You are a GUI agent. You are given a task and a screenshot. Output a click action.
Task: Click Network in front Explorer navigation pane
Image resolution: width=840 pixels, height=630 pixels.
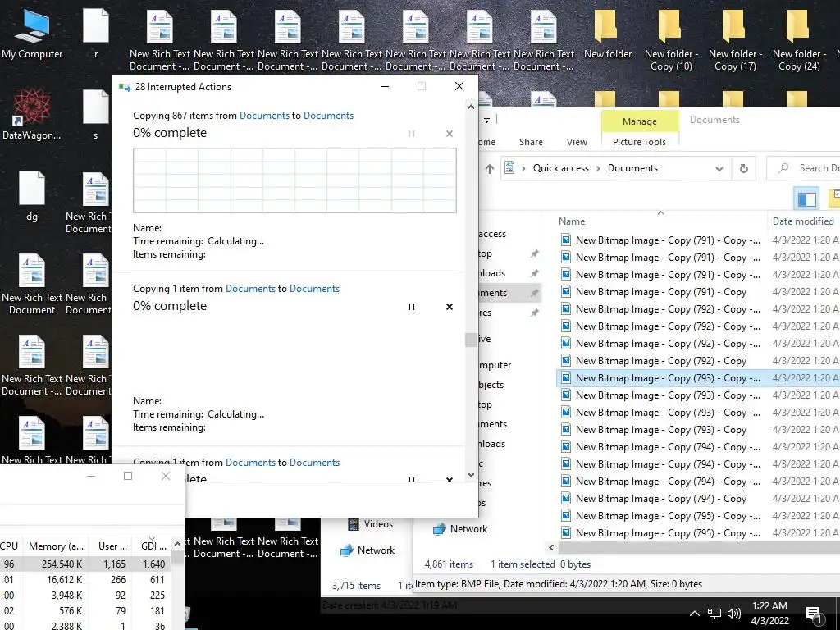click(460, 529)
